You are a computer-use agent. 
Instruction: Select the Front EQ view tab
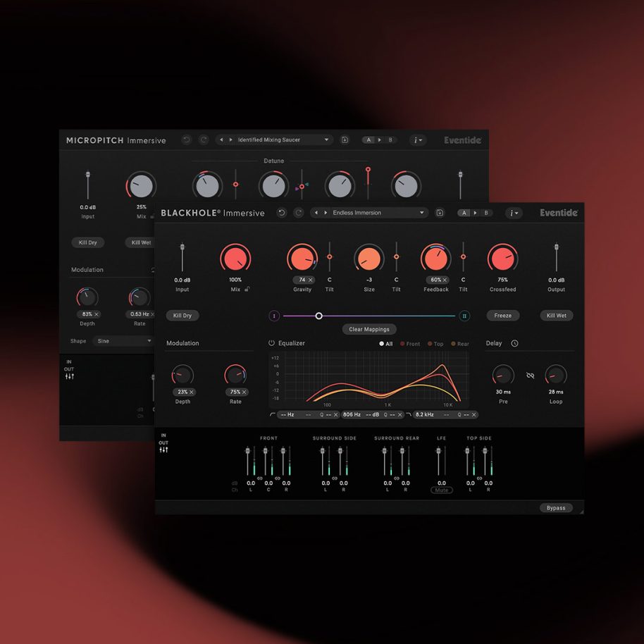tap(411, 344)
